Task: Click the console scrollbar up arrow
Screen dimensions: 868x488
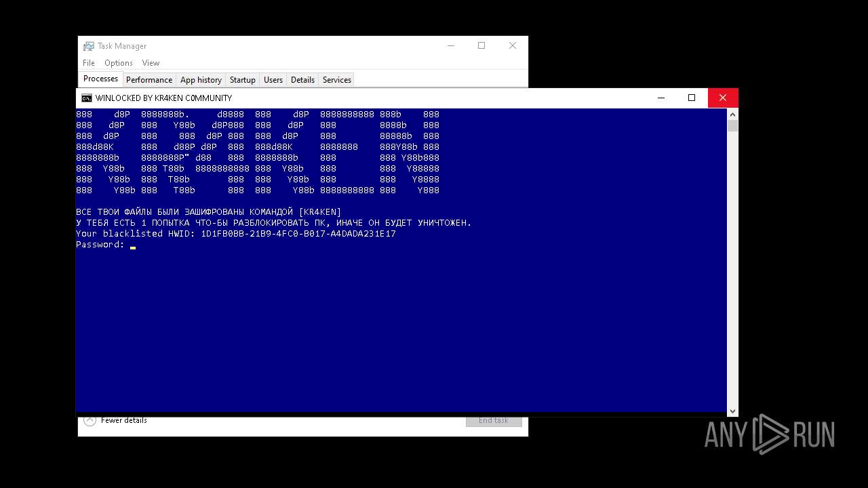Action: [732, 114]
